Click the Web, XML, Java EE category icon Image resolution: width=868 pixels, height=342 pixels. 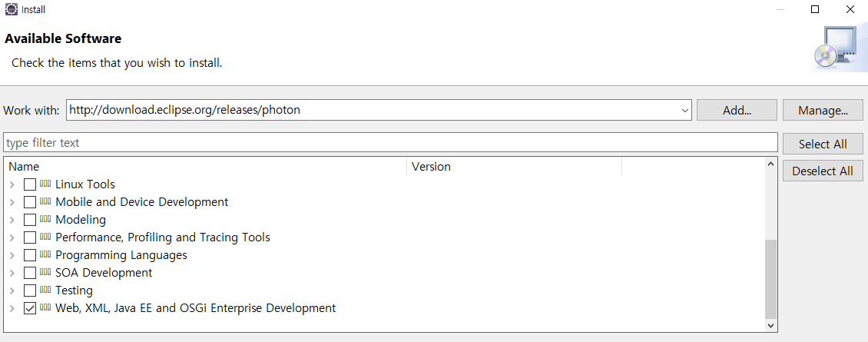click(45, 307)
